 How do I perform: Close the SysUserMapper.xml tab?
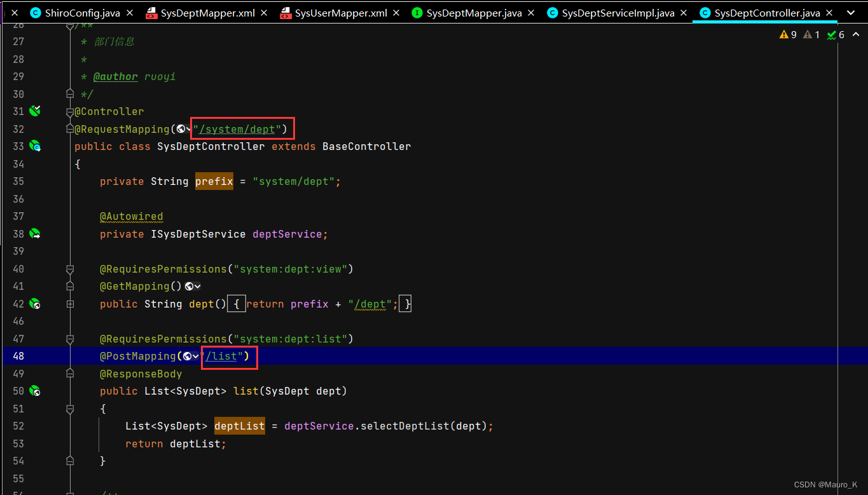click(397, 13)
